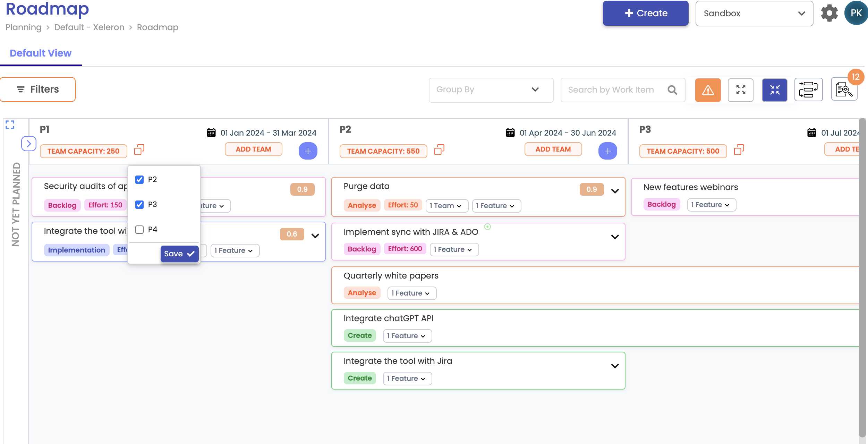This screenshot has height=444, width=868.
Task: Open the Sandbox workspace dropdown
Action: click(x=754, y=14)
